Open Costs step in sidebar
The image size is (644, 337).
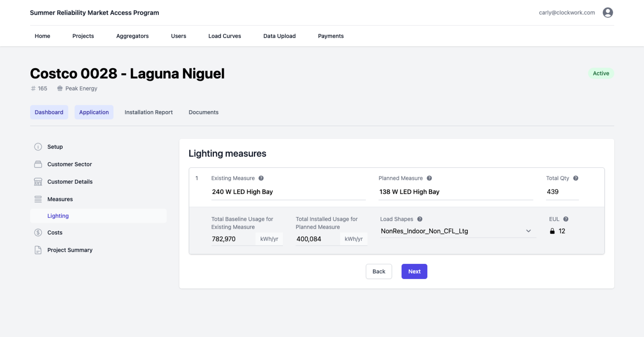pos(98,232)
